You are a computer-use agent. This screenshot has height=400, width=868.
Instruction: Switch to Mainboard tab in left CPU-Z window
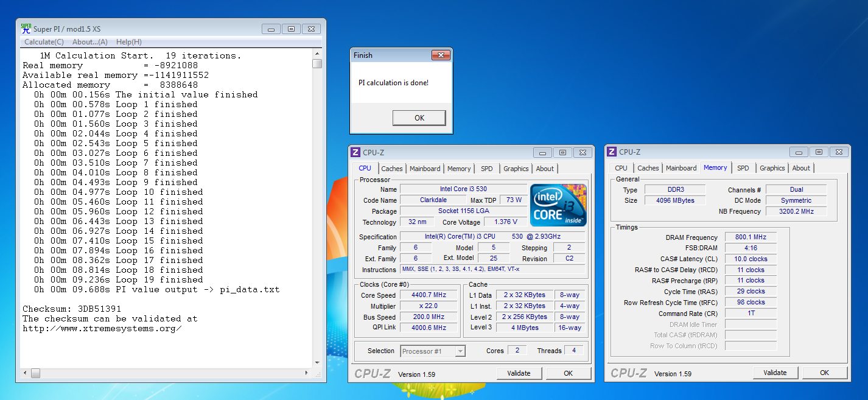425,169
